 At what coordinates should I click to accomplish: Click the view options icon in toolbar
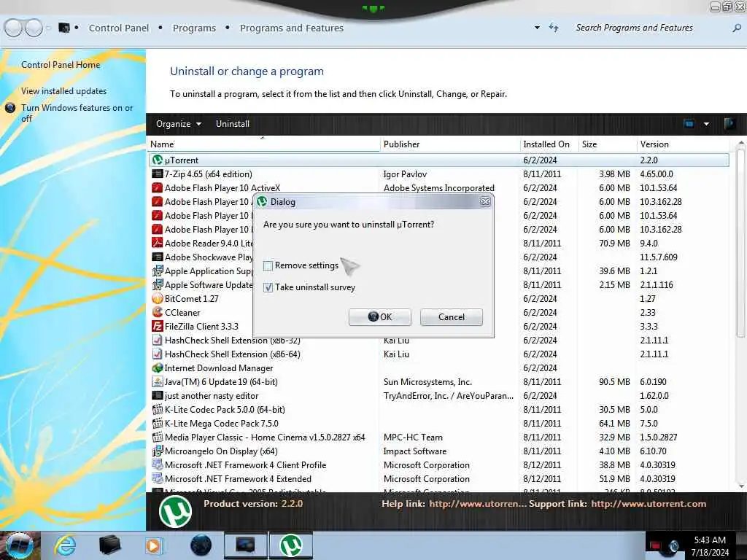click(x=689, y=124)
